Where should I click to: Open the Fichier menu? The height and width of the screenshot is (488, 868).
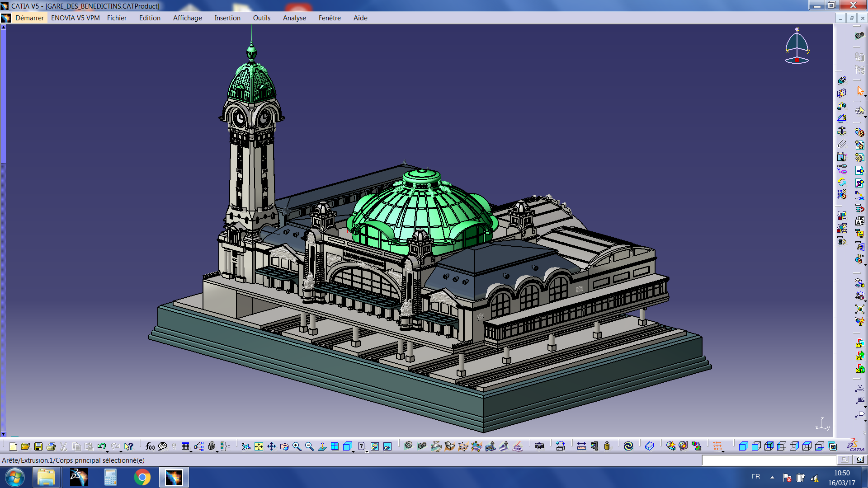pos(117,18)
